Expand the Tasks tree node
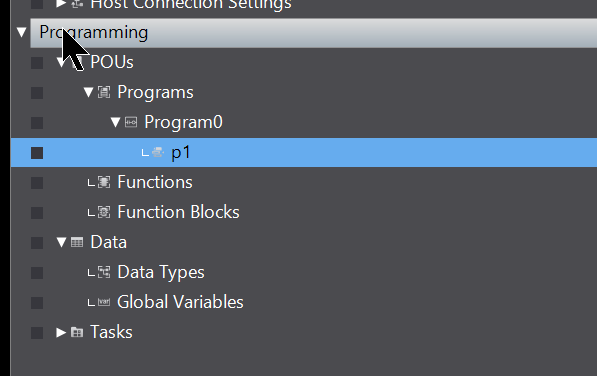 point(61,332)
